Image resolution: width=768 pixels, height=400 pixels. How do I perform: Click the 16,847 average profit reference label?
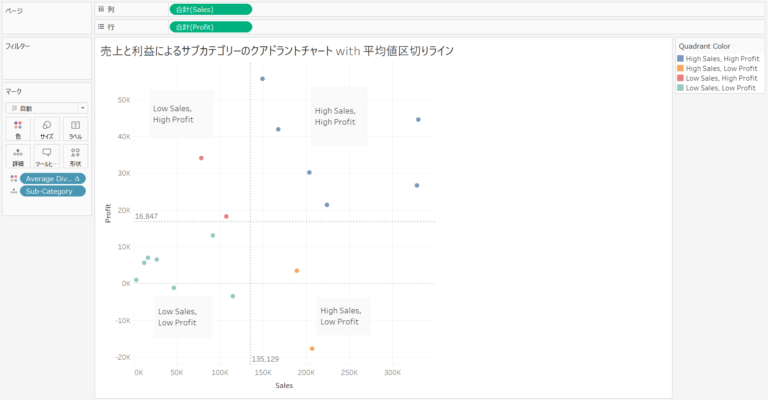click(146, 216)
